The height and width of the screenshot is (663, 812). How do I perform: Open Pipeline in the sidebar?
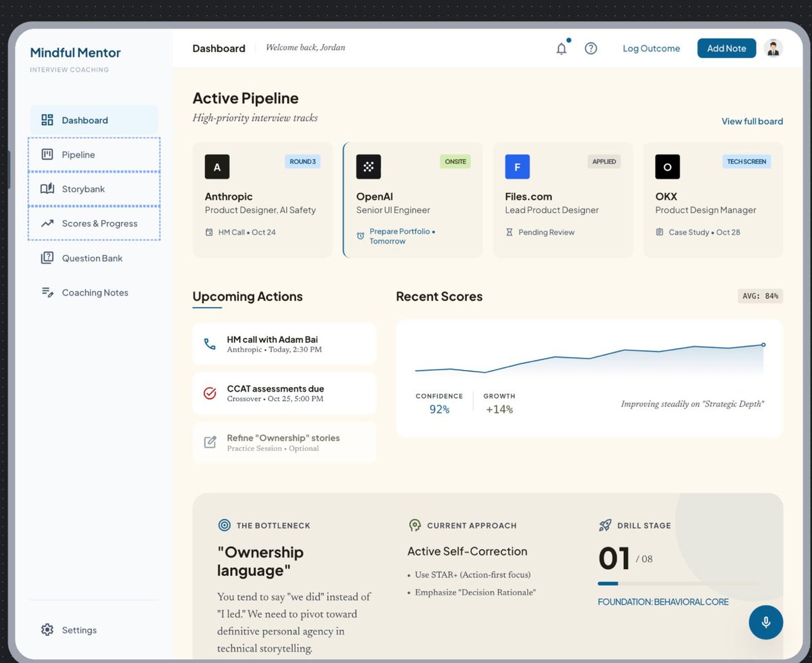point(94,154)
